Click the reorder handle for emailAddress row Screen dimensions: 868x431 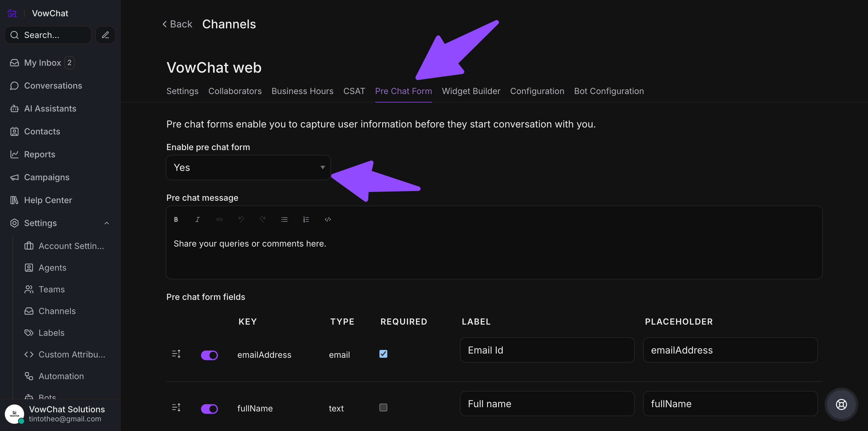tap(176, 354)
